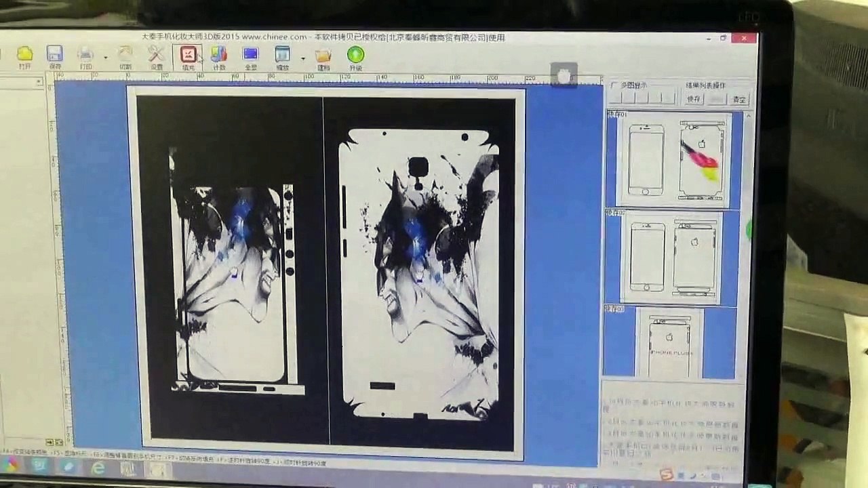Click the Internet Explorer icon on the taskbar

tap(98, 468)
